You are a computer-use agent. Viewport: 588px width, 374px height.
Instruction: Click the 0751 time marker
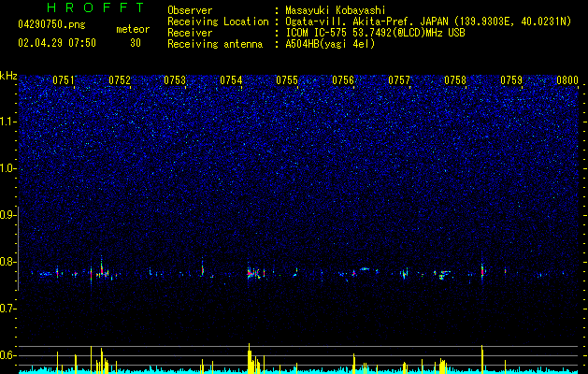(x=64, y=80)
